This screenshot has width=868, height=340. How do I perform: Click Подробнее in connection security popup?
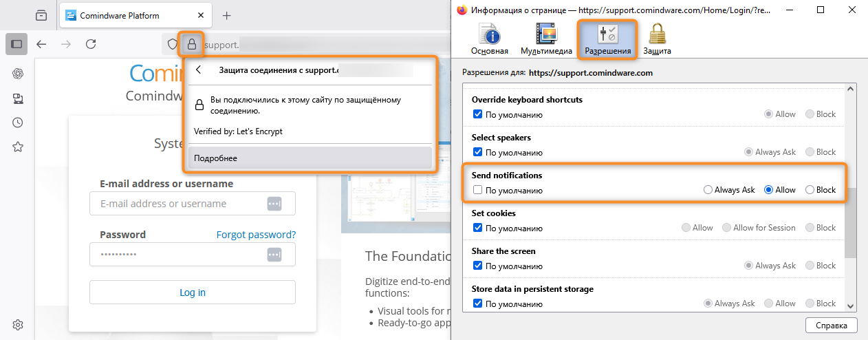click(x=310, y=158)
